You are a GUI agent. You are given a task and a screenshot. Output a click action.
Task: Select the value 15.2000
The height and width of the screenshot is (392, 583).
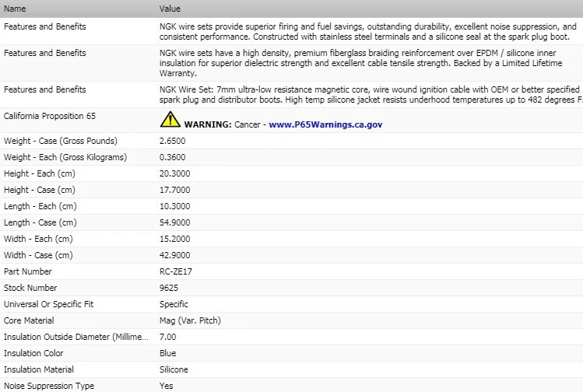tap(175, 239)
